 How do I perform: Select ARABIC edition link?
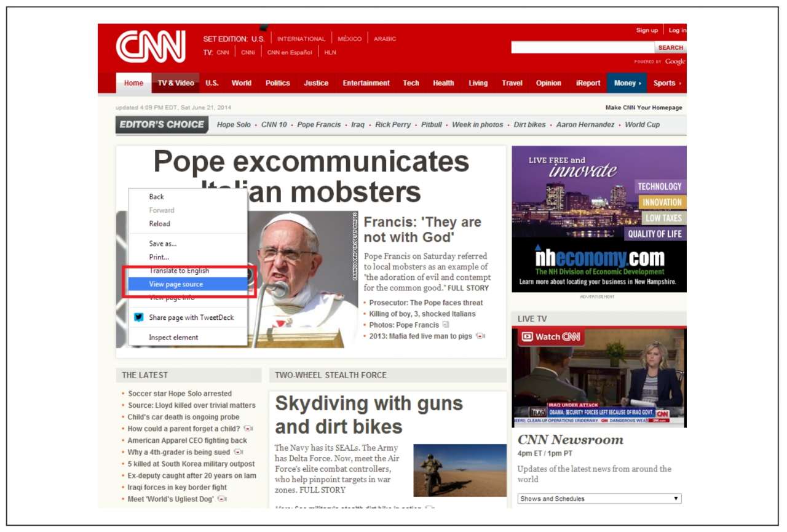click(x=385, y=39)
